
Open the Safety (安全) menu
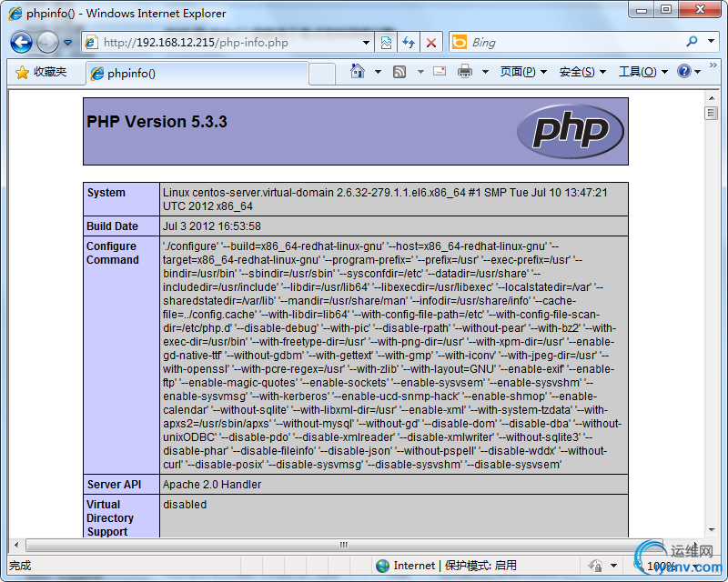click(582, 72)
